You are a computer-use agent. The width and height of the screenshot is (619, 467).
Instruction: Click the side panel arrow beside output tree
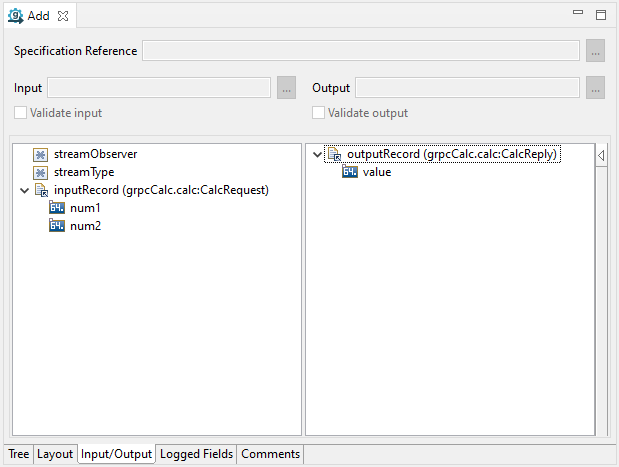[x=601, y=156]
